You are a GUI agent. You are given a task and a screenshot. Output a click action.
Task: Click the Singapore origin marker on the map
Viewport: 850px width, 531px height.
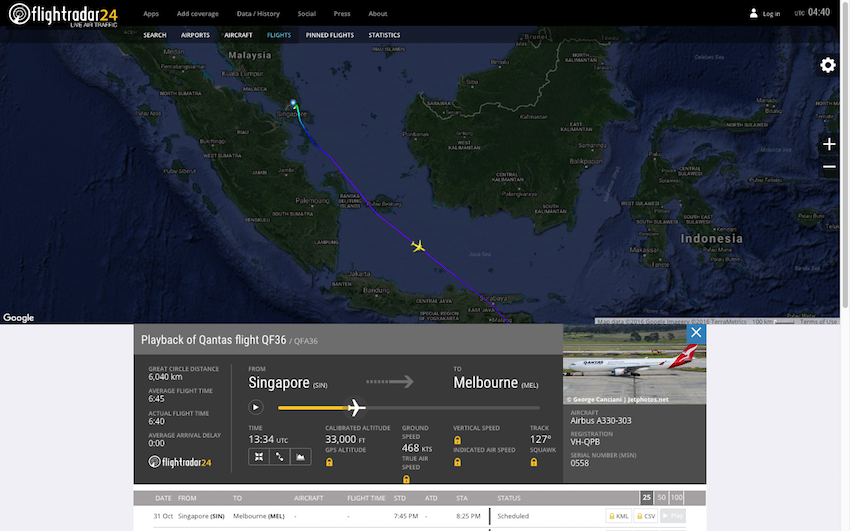coord(293,102)
